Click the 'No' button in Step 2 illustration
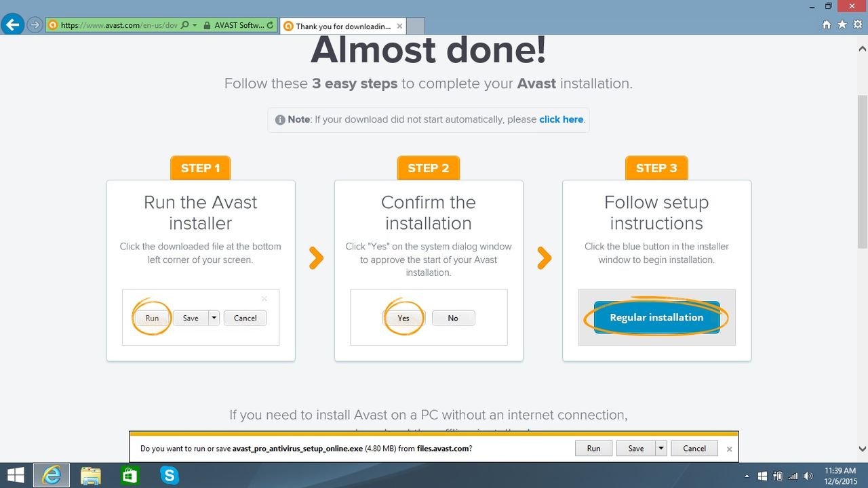 pos(453,318)
